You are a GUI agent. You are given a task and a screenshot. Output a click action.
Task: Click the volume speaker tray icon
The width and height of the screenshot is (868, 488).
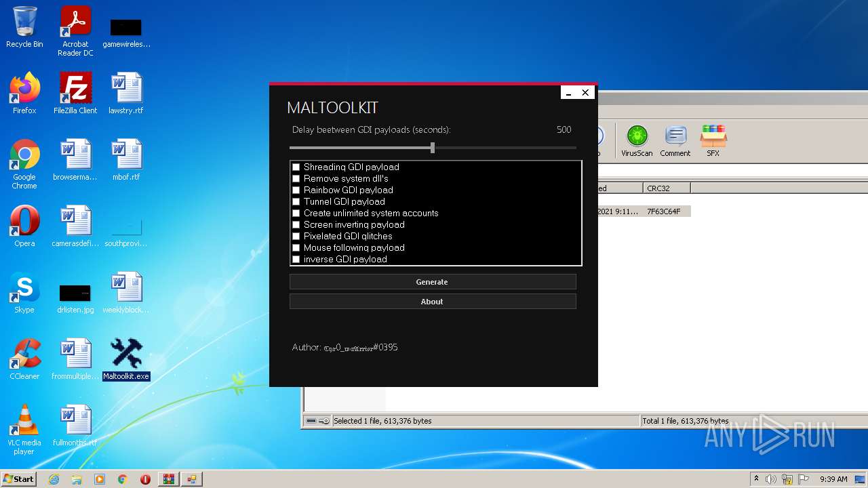pyautogui.click(x=771, y=479)
